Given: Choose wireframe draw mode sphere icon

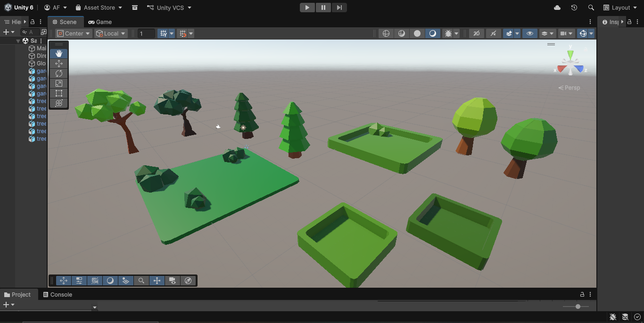Looking at the screenshot, I should [x=386, y=33].
